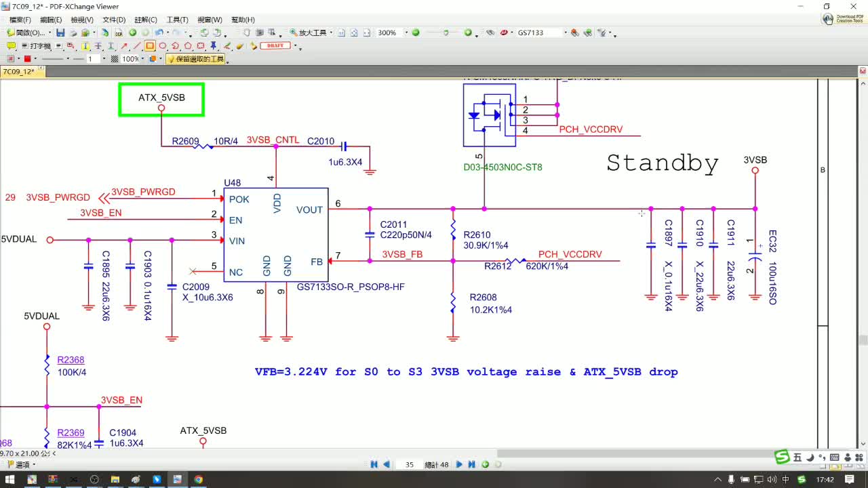
Task: Open the View (檢視) menu
Action: pos(82,20)
